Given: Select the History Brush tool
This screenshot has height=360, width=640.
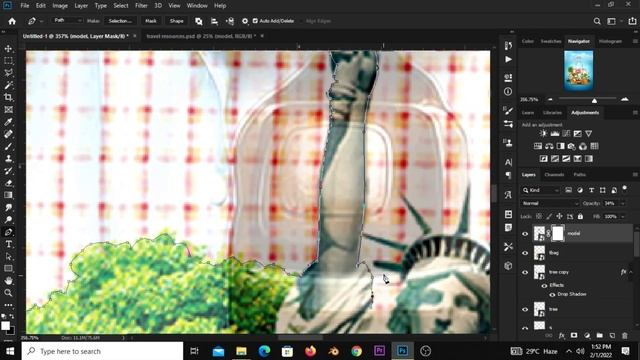Looking at the screenshot, I should [x=8, y=171].
